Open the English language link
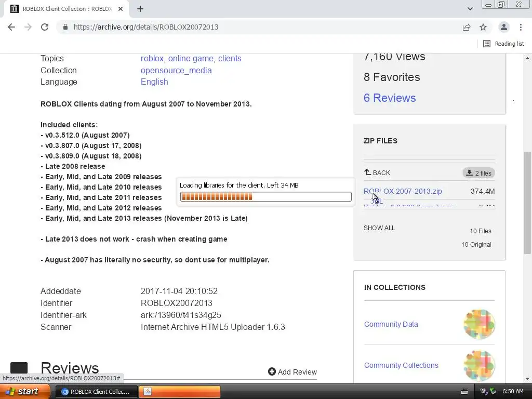This screenshot has width=532, height=399. tap(154, 82)
